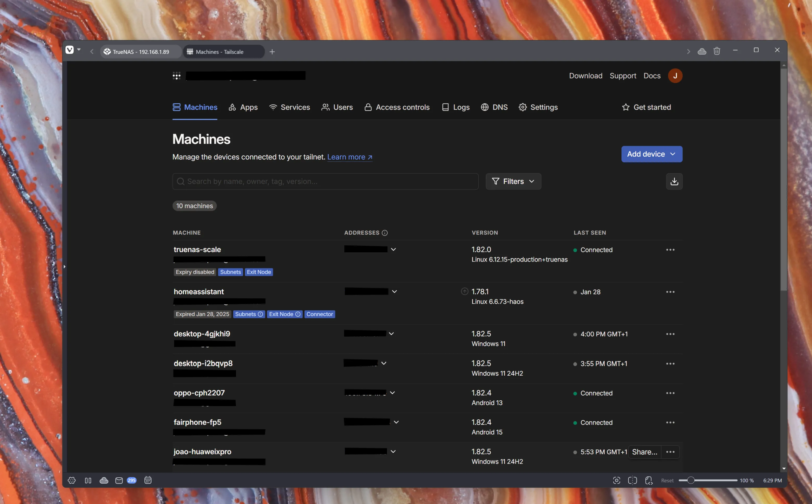This screenshot has height=504, width=812.
Task: Switch to TrueNAS browser tab
Action: click(x=141, y=52)
